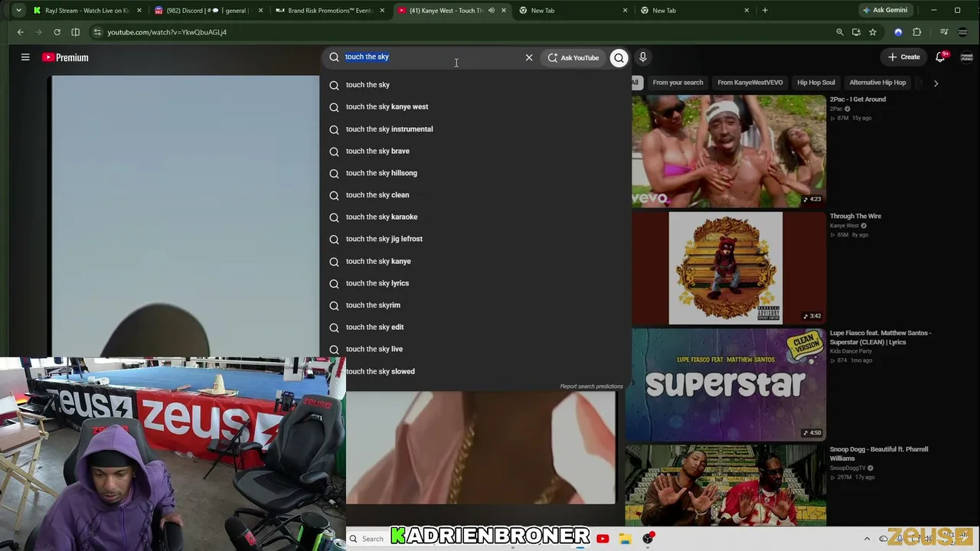980x551 pixels.
Task: Clear the search box with the X icon
Action: [x=529, y=57]
